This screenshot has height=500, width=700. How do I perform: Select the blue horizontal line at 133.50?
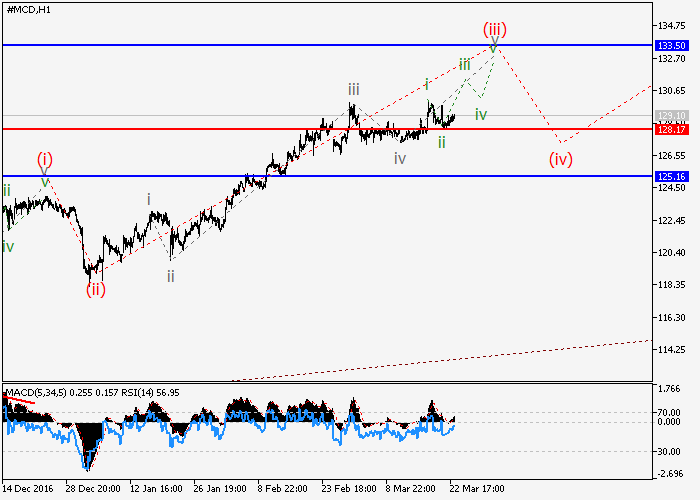327,45
